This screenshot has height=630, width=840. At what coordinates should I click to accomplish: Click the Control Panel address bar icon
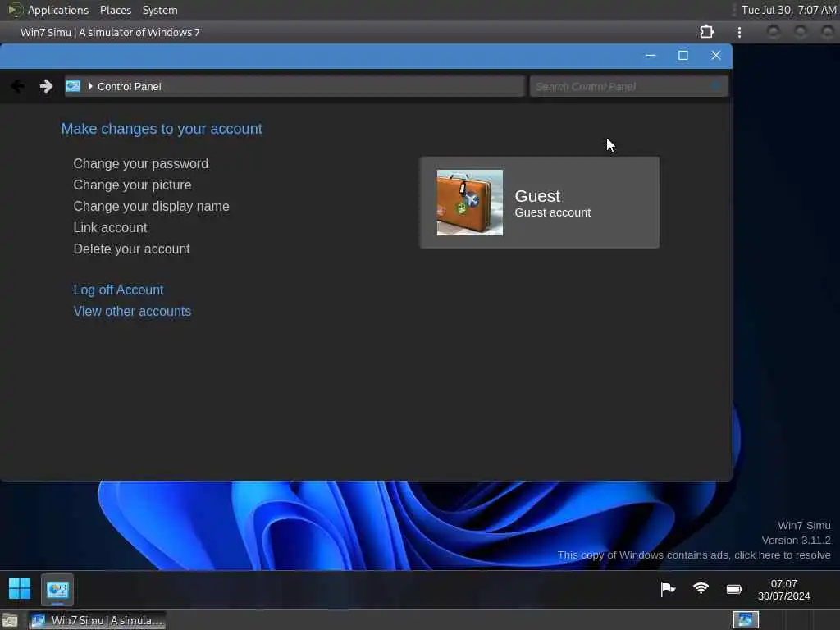coord(73,86)
